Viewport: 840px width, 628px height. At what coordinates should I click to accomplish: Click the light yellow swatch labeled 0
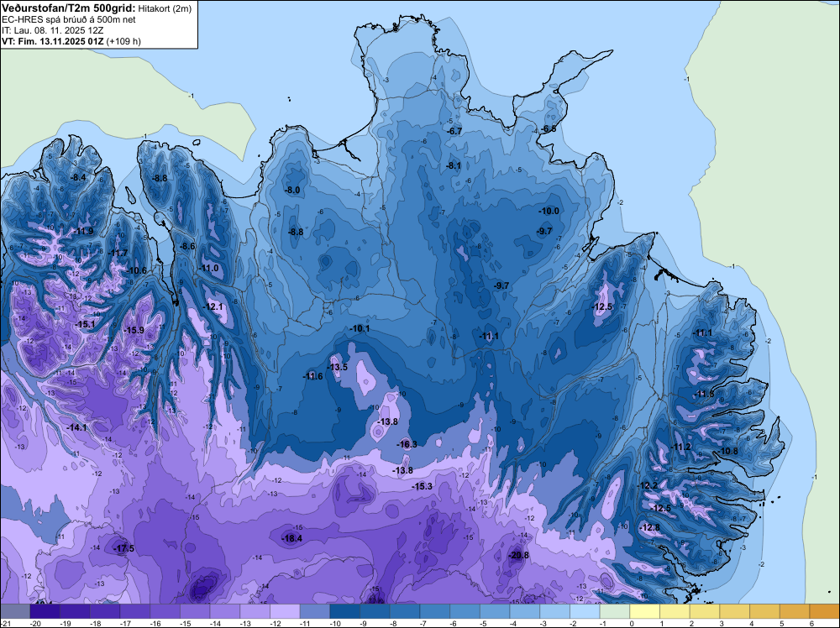point(645,611)
